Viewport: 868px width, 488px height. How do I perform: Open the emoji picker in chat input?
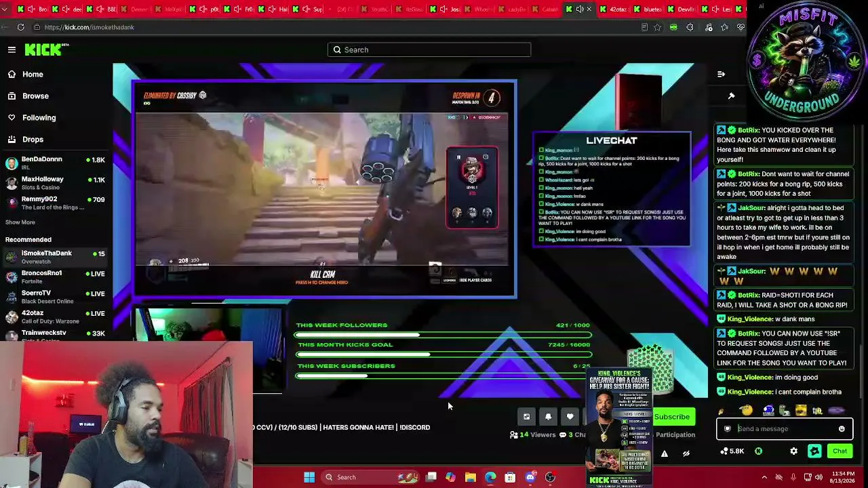[842, 429]
